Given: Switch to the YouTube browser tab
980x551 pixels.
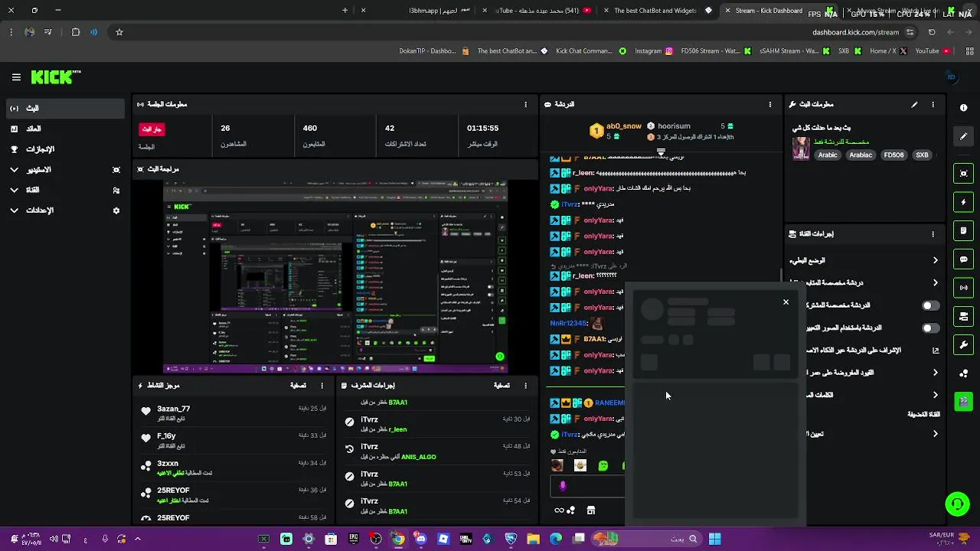Looking at the screenshot, I should tap(541, 11).
